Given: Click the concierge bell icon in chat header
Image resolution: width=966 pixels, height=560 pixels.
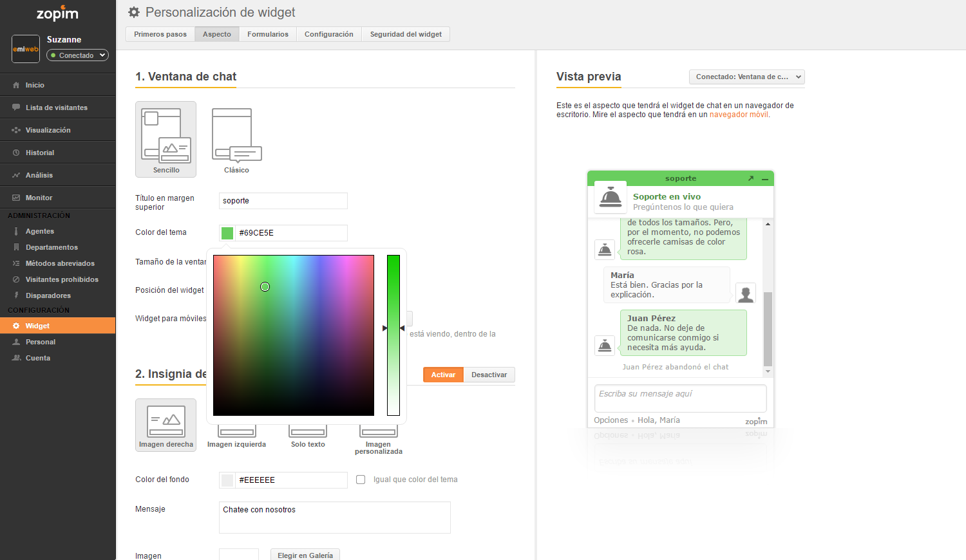Looking at the screenshot, I should coord(611,198).
